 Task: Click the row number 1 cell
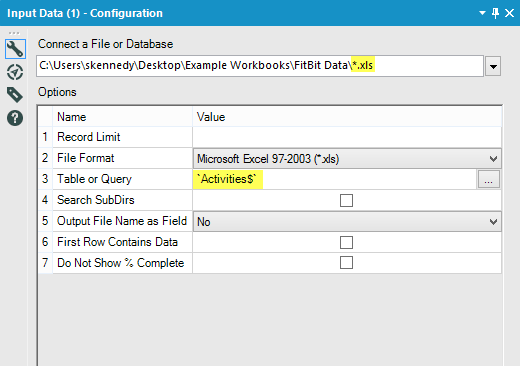[x=45, y=137]
